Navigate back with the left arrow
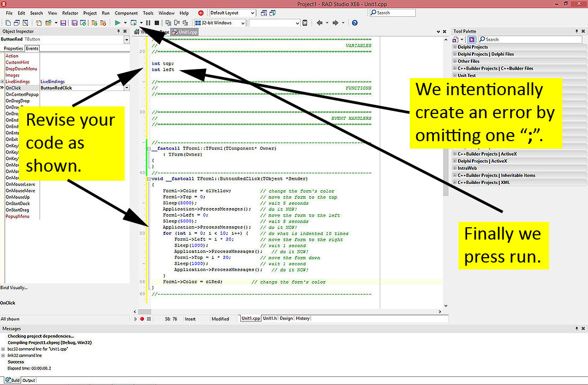Viewport: 588px width, 385px height. click(x=319, y=23)
